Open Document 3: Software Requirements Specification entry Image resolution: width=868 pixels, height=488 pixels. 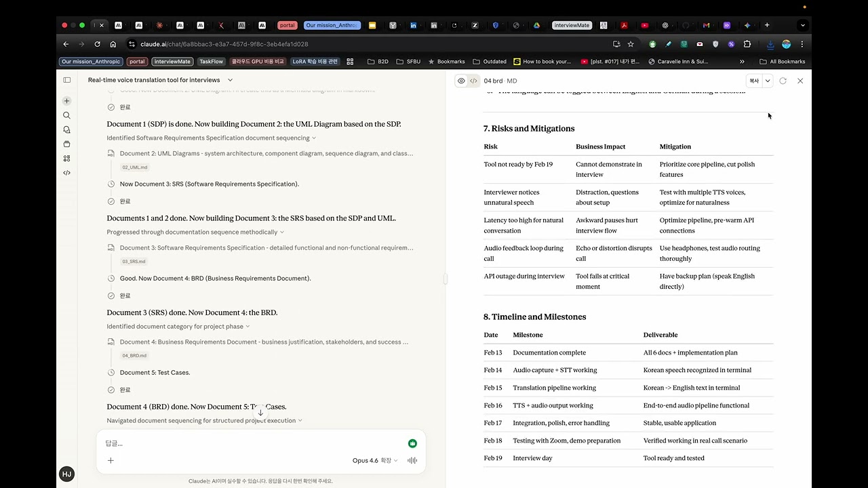pos(267,247)
